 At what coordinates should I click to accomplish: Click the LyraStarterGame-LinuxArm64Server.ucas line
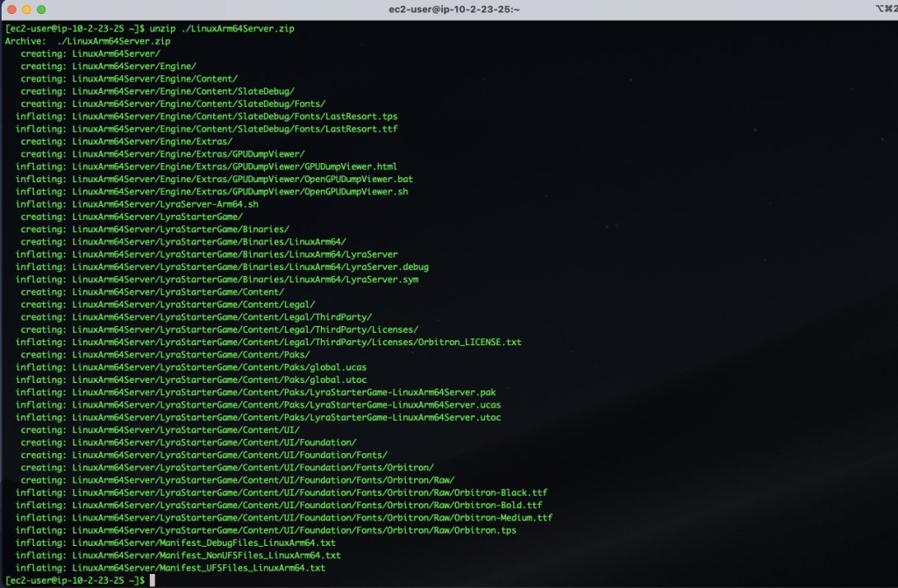pyautogui.click(x=259, y=406)
